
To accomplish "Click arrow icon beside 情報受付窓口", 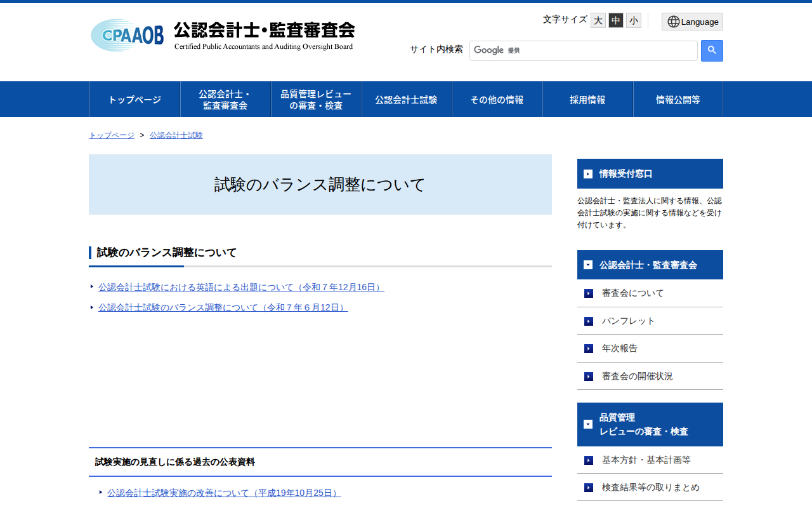I will (588, 174).
